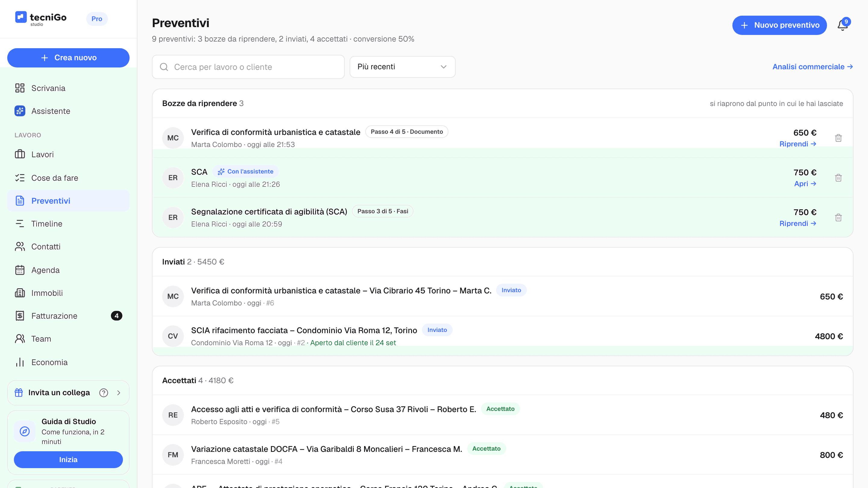Click the Accettato badge on the Roberto E. quote
The width and height of the screenshot is (868, 488).
[x=500, y=409]
